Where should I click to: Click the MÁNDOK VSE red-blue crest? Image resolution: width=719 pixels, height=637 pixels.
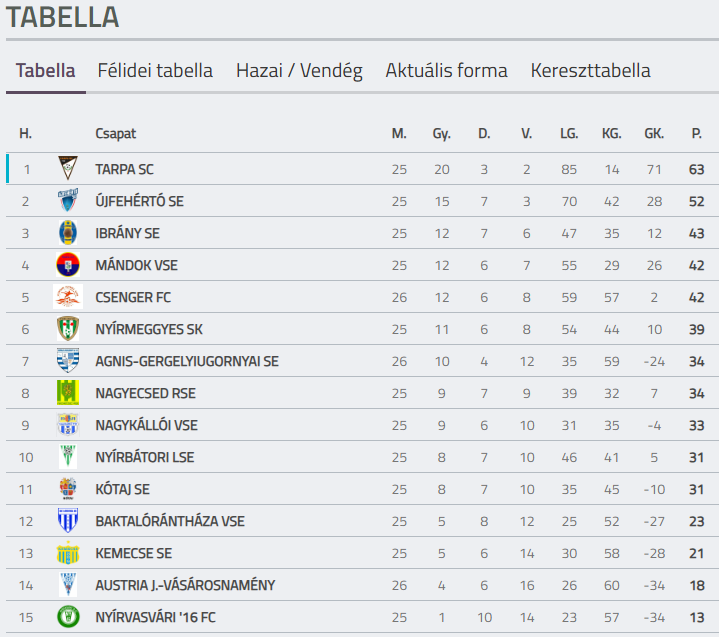click(x=68, y=265)
